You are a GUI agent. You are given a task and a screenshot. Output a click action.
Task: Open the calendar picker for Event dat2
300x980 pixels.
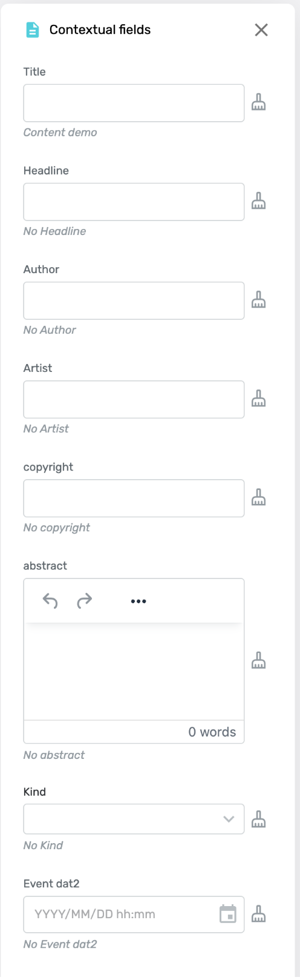click(228, 914)
